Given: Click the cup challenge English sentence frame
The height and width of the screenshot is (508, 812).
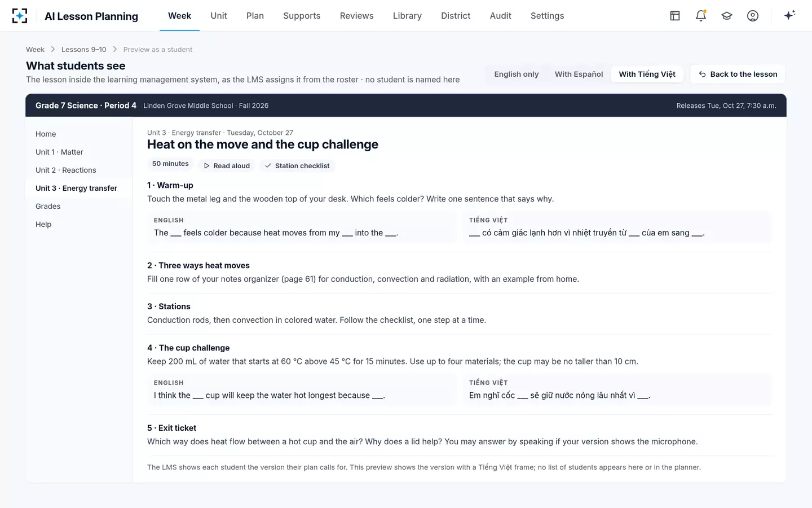Looking at the screenshot, I should click(302, 389).
